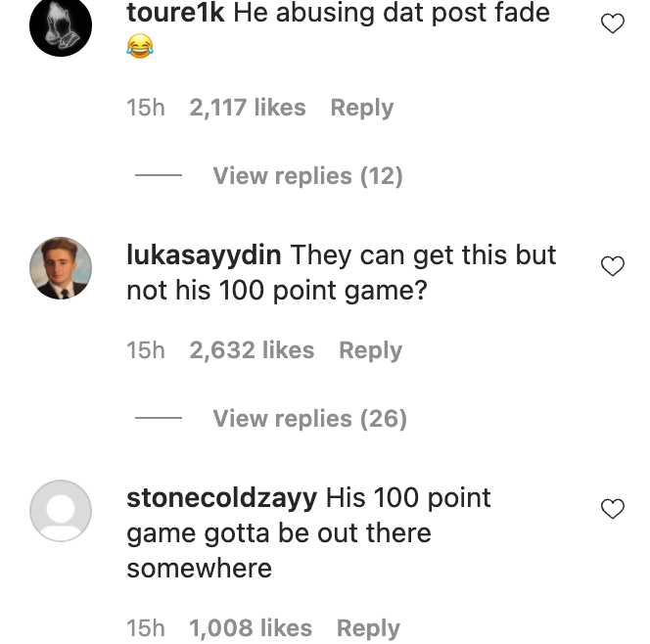Screen dimensions: 650x644
Task: Open lukasayydin's profile picture
Action: click(x=61, y=268)
